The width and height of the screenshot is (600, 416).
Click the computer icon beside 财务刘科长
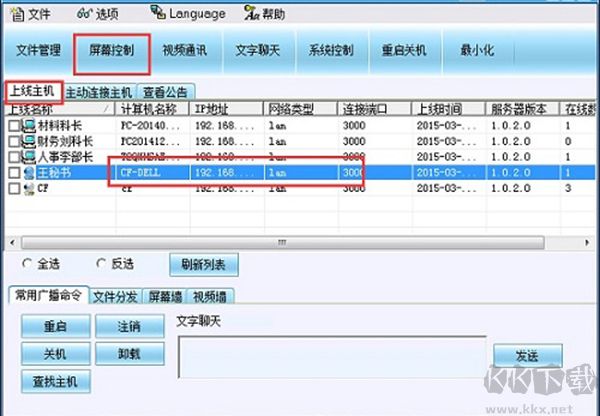tap(28, 141)
